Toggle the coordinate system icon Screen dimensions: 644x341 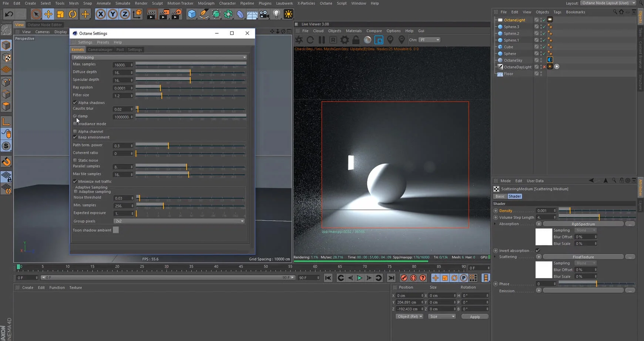click(137, 14)
